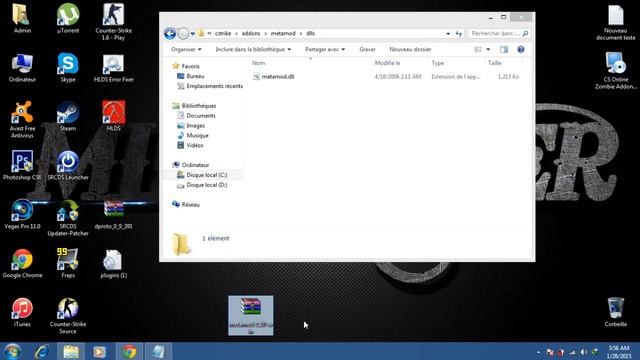
Task: Select the Nouveau document texte file
Action: click(x=616, y=22)
